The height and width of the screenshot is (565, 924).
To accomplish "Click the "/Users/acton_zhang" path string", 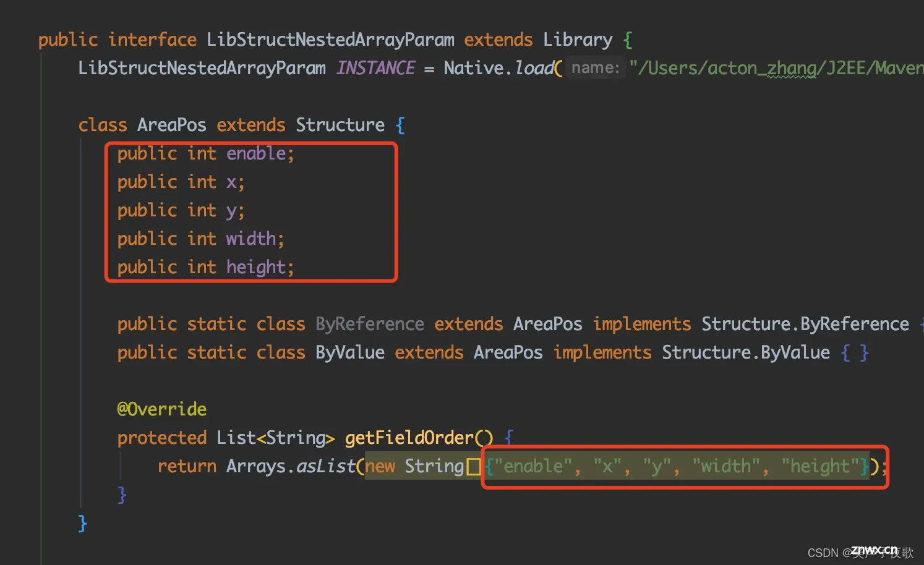I will click(x=776, y=68).
